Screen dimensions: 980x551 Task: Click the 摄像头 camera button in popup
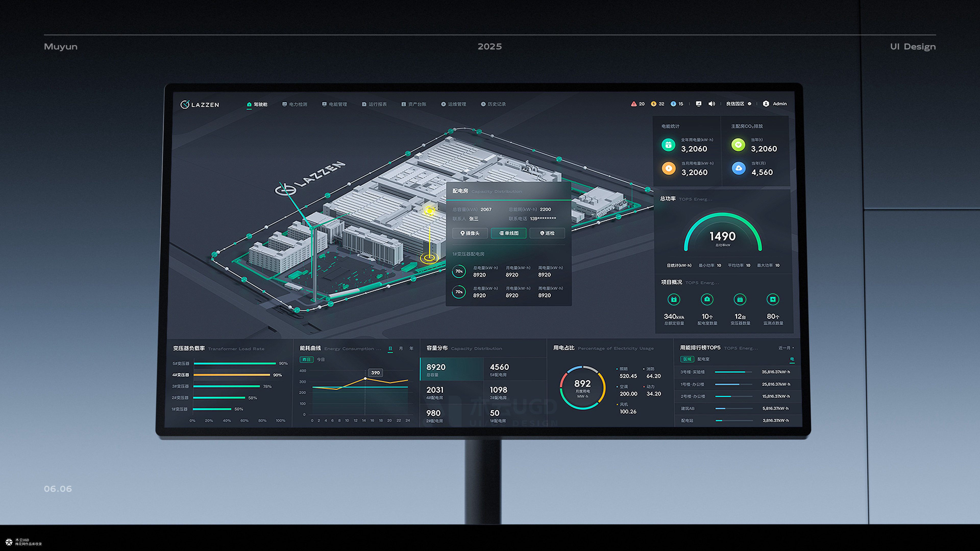[x=470, y=233]
